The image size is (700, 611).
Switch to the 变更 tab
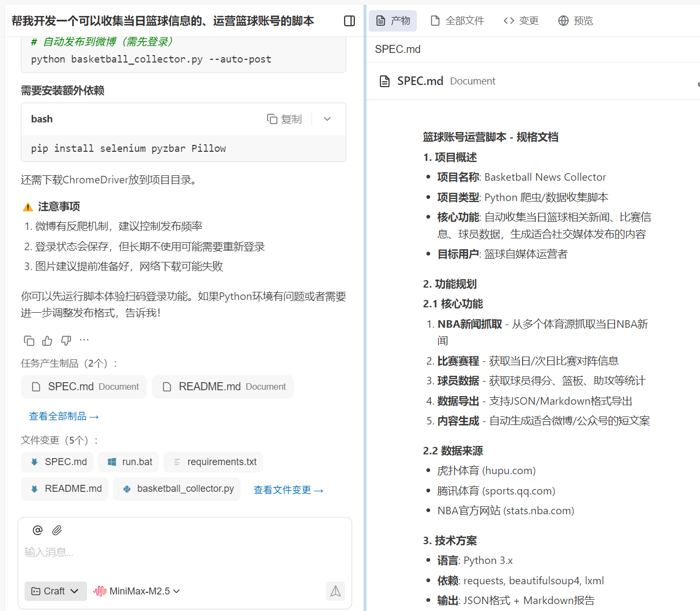click(x=520, y=20)
